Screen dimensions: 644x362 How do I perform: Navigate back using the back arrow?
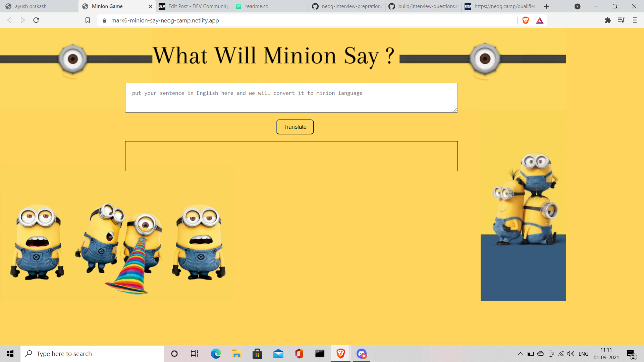(x=9, y=20)
